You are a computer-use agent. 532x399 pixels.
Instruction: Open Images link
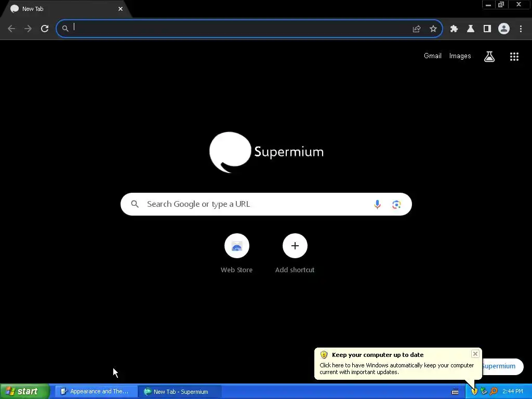coord(460,56)
